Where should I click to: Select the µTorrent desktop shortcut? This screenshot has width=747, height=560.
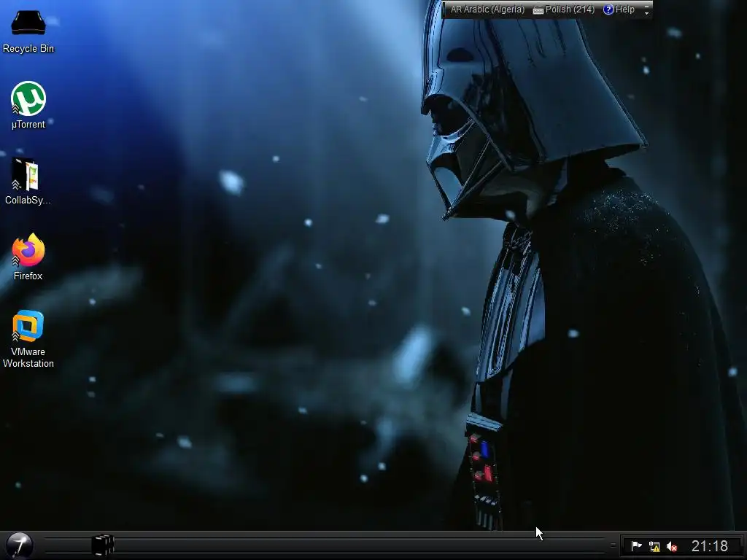(x=28, y=105)
